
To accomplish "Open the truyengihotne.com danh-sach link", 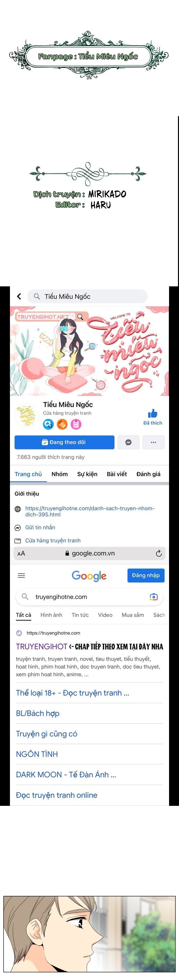I will click(x=90, y=511).
